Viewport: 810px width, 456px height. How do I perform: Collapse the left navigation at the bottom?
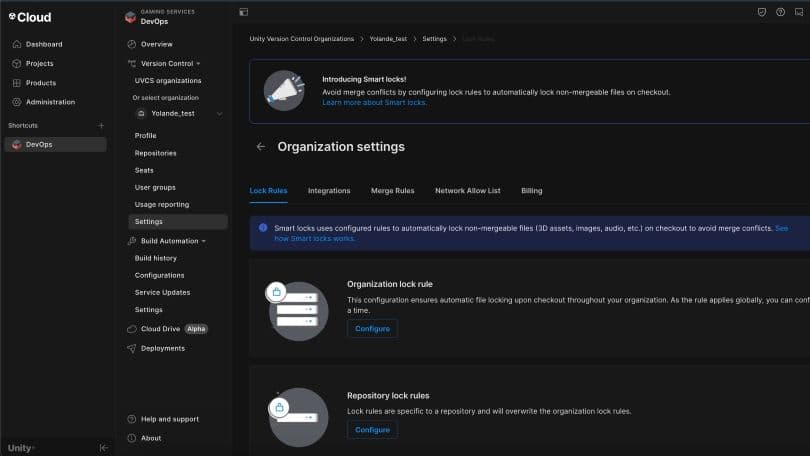pos(103,448)
